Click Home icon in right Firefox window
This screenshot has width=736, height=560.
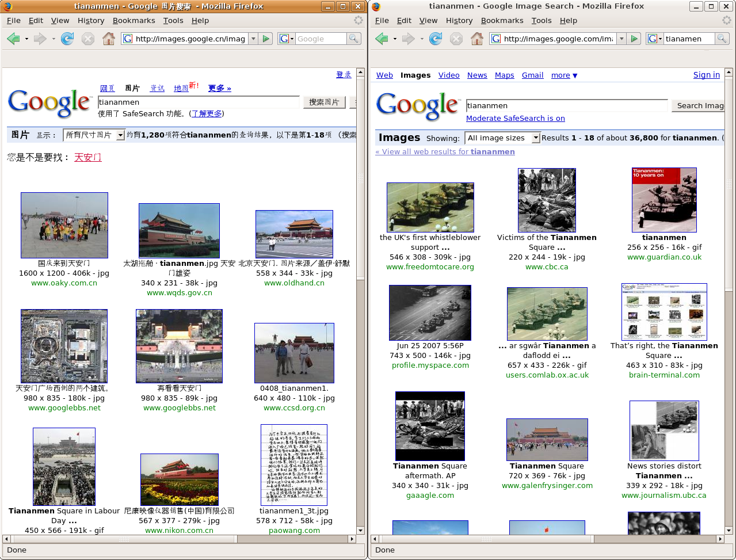tap(476, 39)
